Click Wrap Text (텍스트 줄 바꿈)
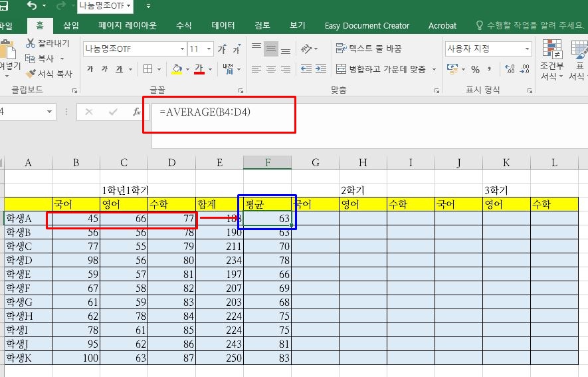588x377 pixels. coord(368,49)
